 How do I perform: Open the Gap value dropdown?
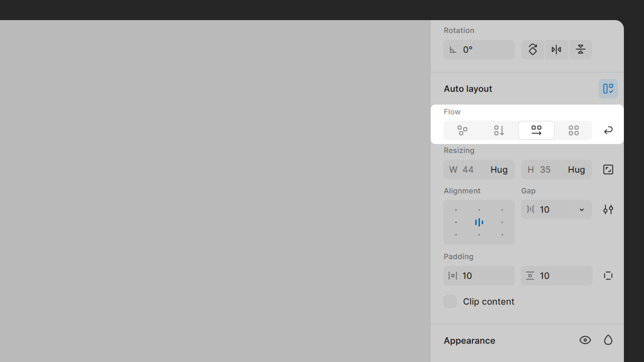581,209
